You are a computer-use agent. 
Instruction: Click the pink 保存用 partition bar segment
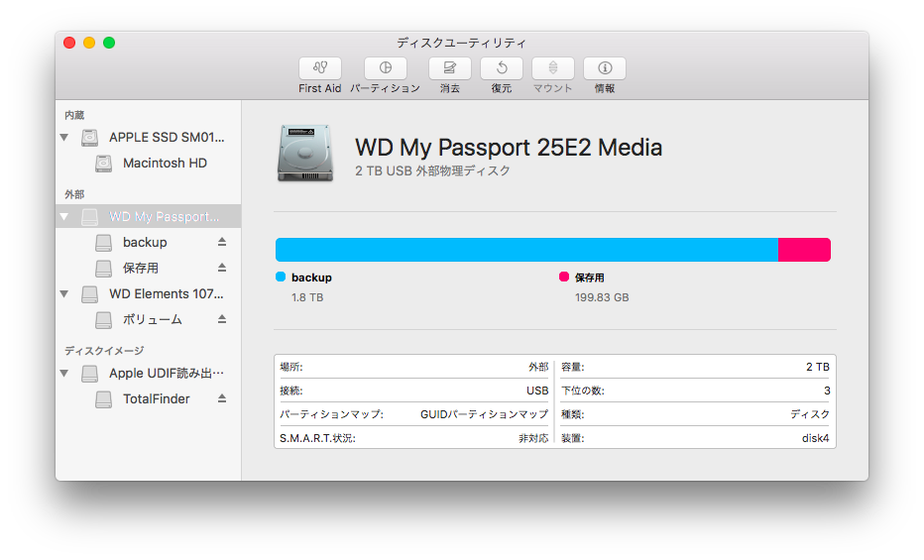(804, 250)
